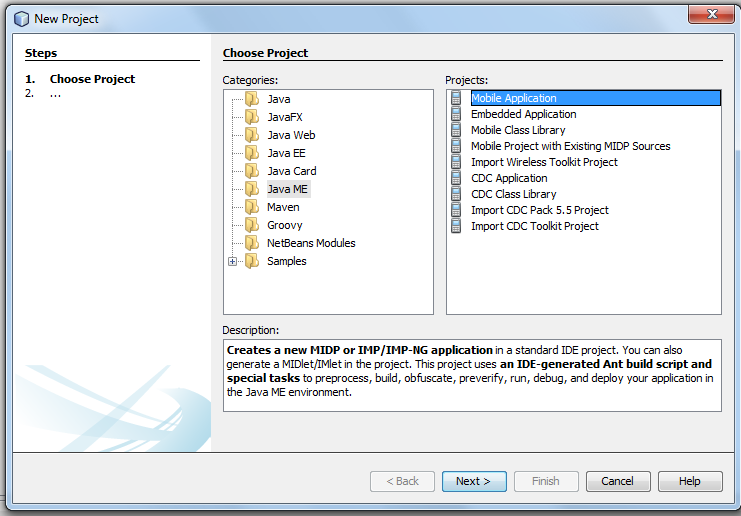Click the Import CDC Toolkit Project icon
The height and width of the screenshot is (516, 741).
[456, 226]
